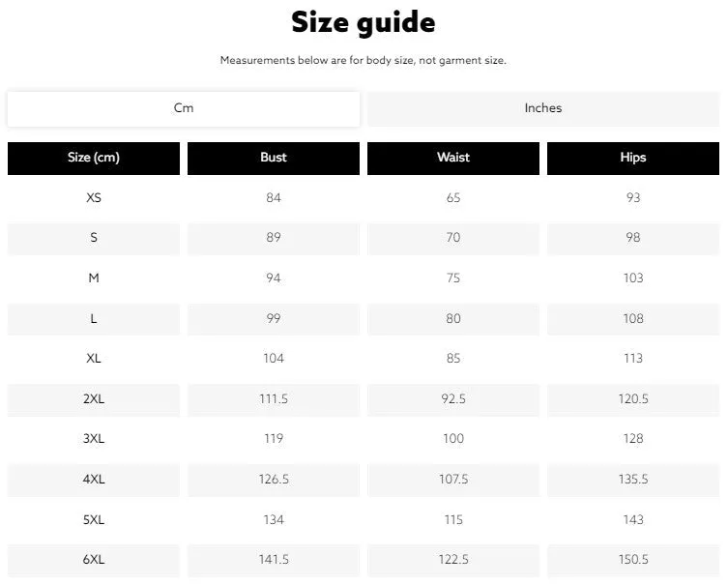Click the waist value 85 for XL
The width and height of the screenshot is (728, 585).
coord(453,359)
